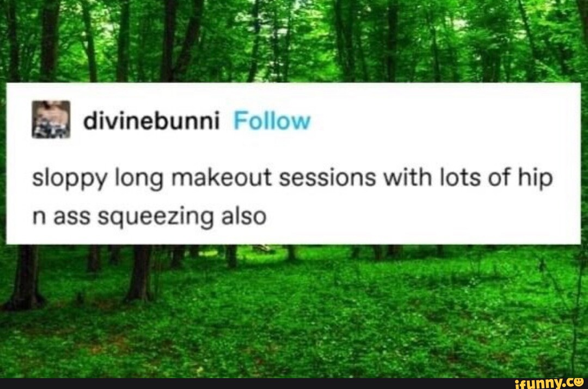The image size is (588, 389).
Task: Open the divinebunni username link
Action: tap(151, 121)
